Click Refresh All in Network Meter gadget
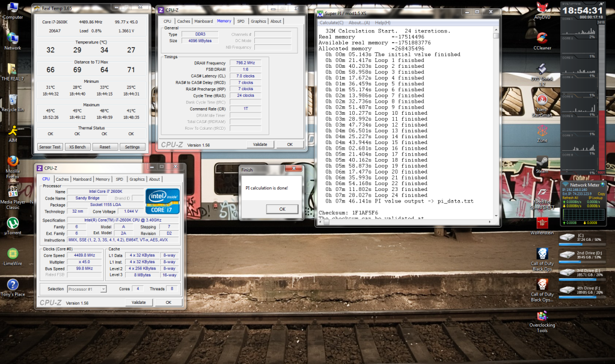 [571, 198]
